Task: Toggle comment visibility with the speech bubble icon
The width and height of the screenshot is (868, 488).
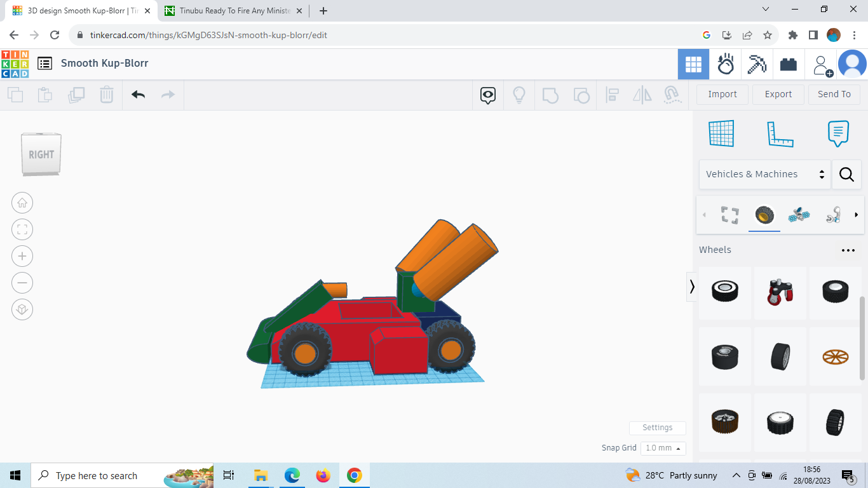Action: click(487, 94)
